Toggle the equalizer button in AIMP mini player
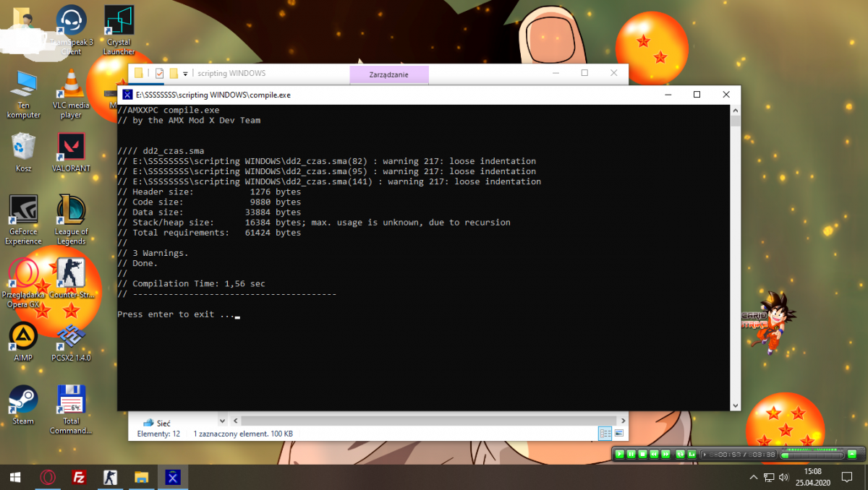Screen dimensions: 868x490 pyautogui.click(x=692, y=454)
